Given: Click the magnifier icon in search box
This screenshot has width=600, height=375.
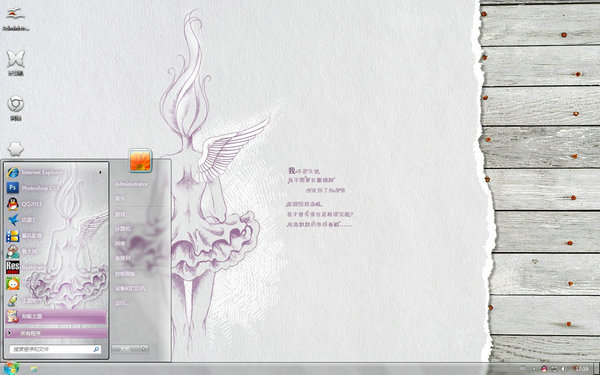Looking at the screenshot, I should (96, 349).
